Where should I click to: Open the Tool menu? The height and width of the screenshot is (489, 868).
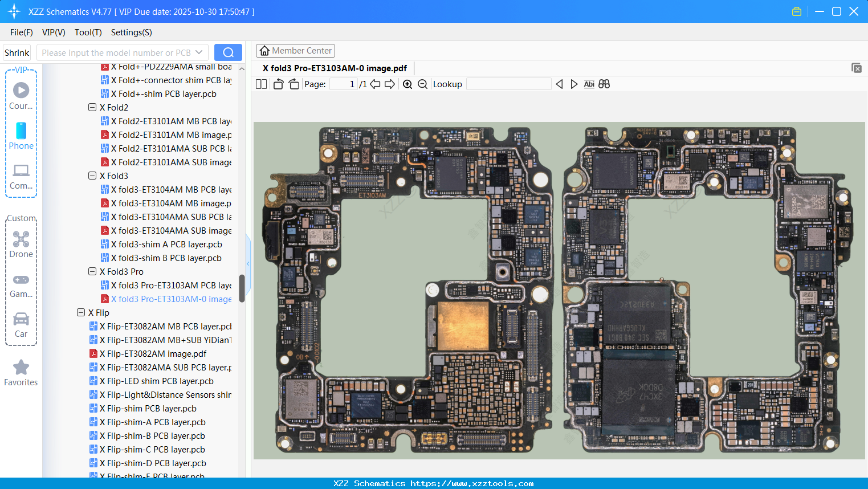88,32
